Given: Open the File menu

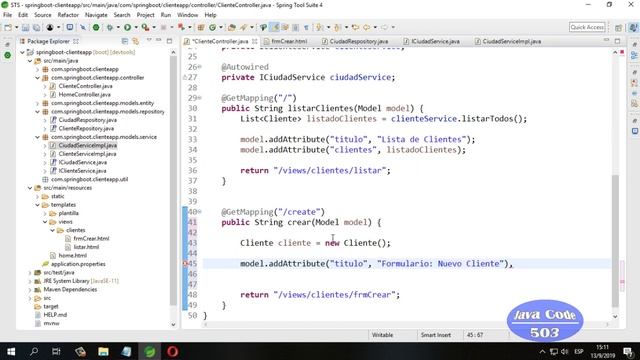Looking at the screenshot, I should point(7,15).
